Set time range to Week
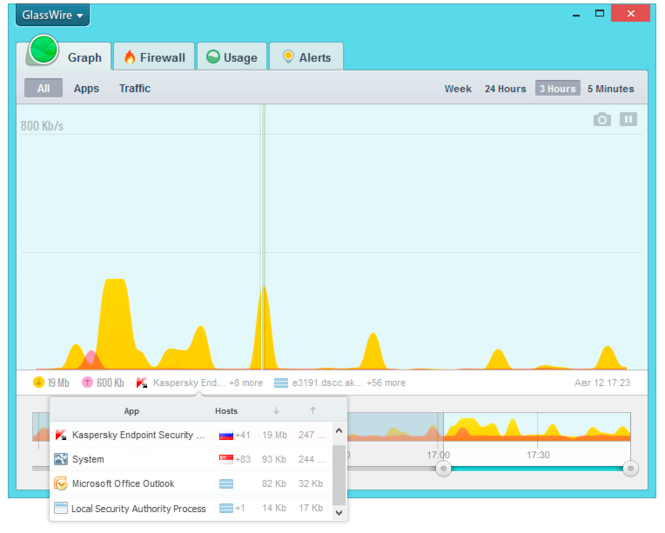Screen dimensions: 665x533 (x=458, y=89)
